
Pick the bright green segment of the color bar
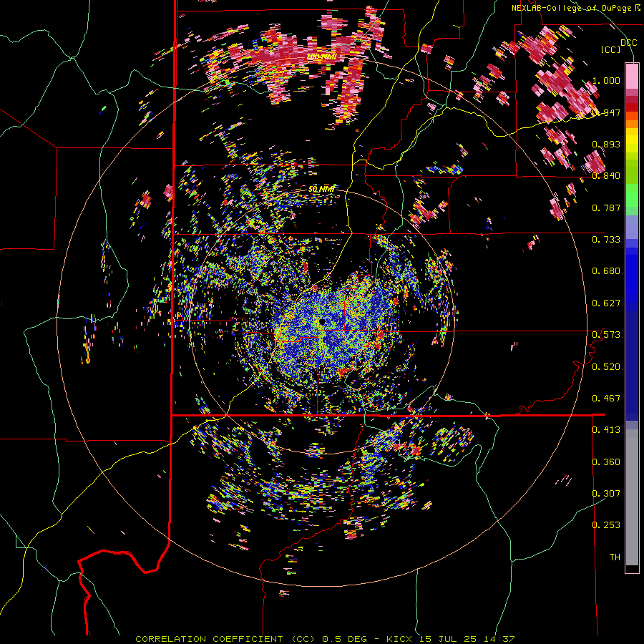click(x=632, y=195)
